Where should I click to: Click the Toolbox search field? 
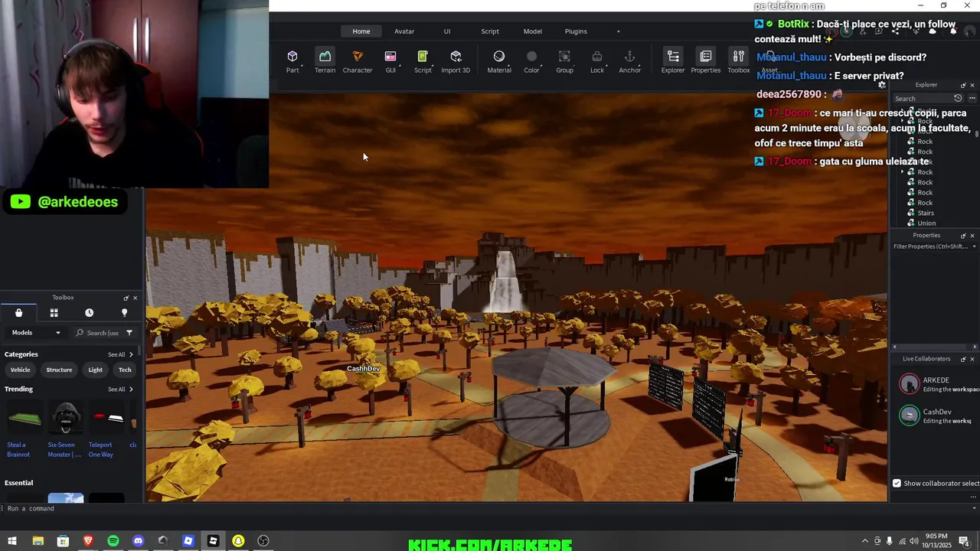(103, 333)
